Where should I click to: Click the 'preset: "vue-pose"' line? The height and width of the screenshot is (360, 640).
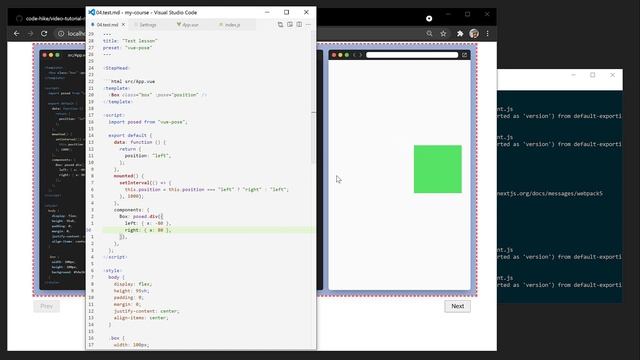coord(127,48)
